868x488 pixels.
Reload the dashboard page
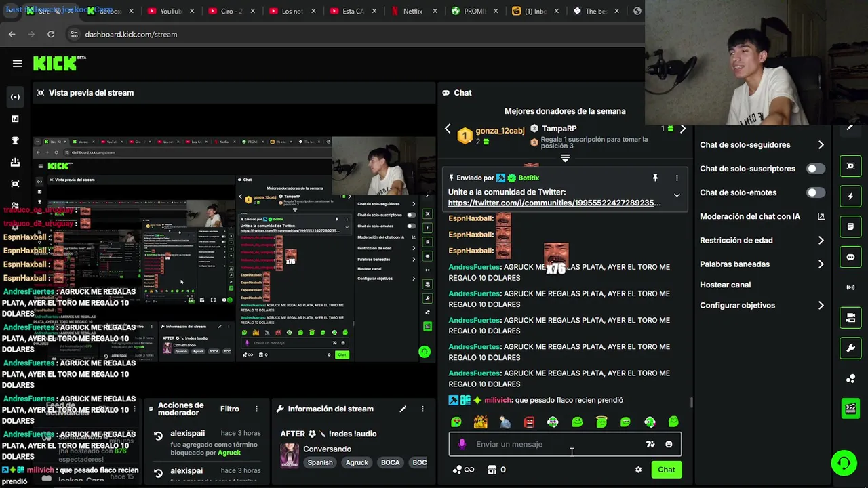click(51, 34)
